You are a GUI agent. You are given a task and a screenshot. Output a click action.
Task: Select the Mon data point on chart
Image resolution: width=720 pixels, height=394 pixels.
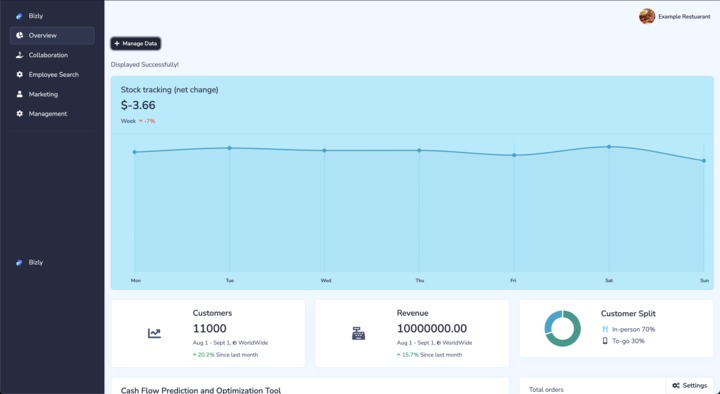coord(135,152)
